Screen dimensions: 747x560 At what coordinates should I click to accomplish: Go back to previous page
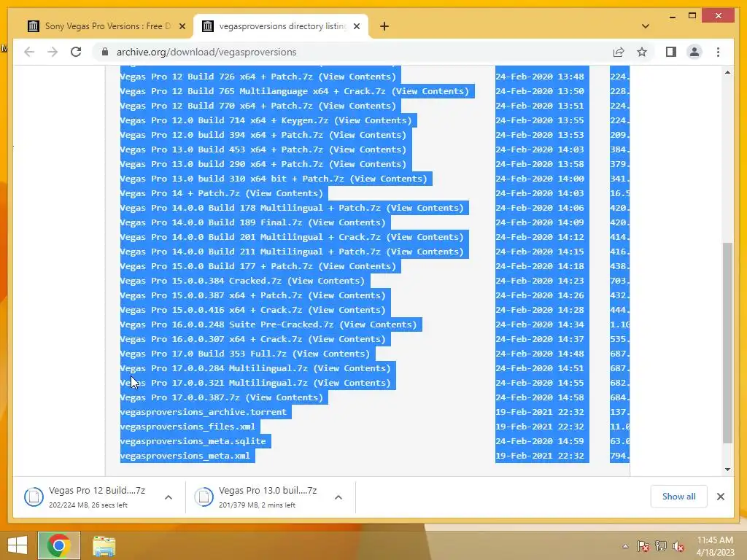(29, 52)
